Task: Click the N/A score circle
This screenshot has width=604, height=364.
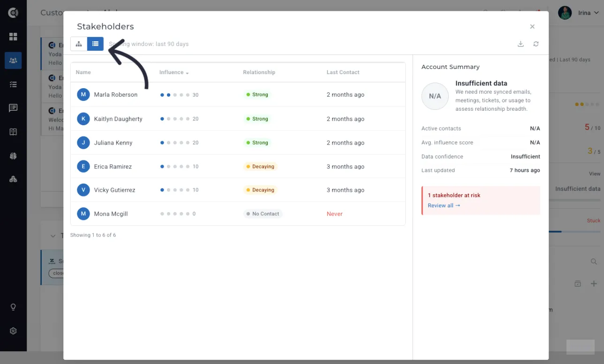Action: click(x=435, y=96)
